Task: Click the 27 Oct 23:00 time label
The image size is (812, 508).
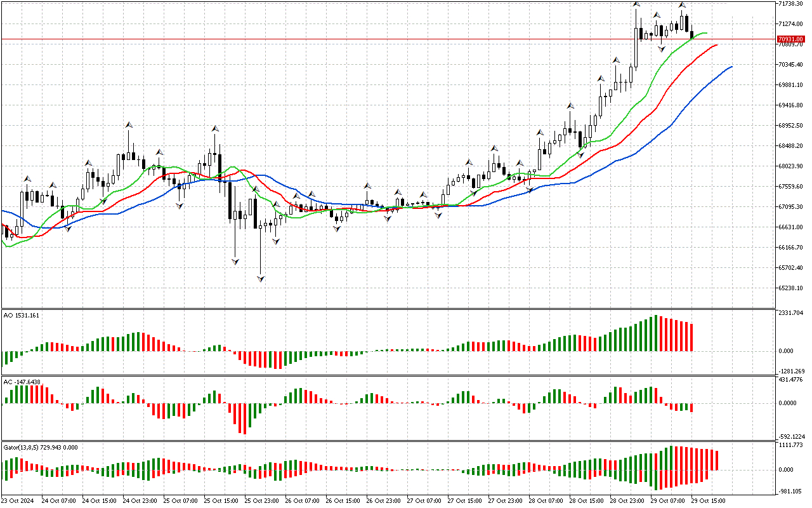Action: pyautogui.click(x=506, y=501)
